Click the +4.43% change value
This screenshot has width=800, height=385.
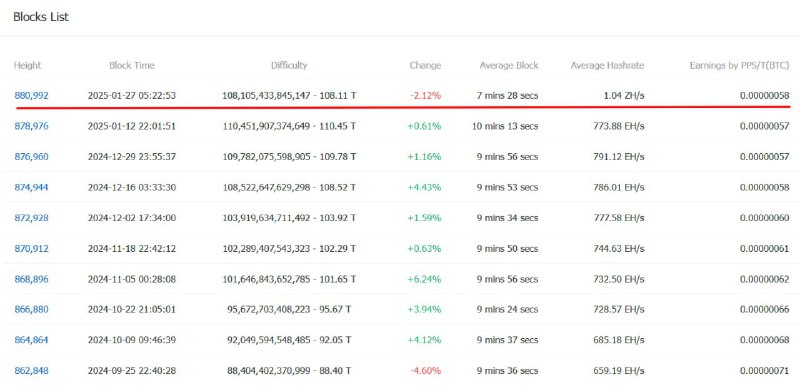[424, 187]
